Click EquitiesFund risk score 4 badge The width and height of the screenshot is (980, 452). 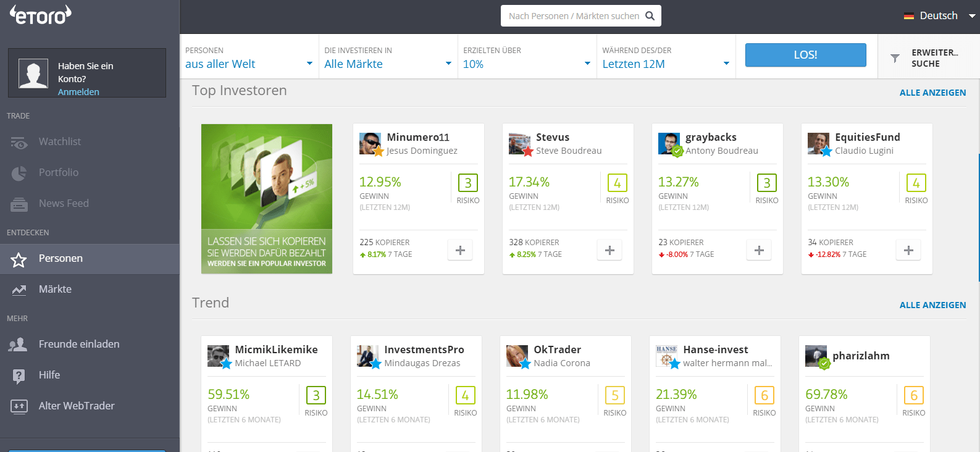(x=916, y=183)
